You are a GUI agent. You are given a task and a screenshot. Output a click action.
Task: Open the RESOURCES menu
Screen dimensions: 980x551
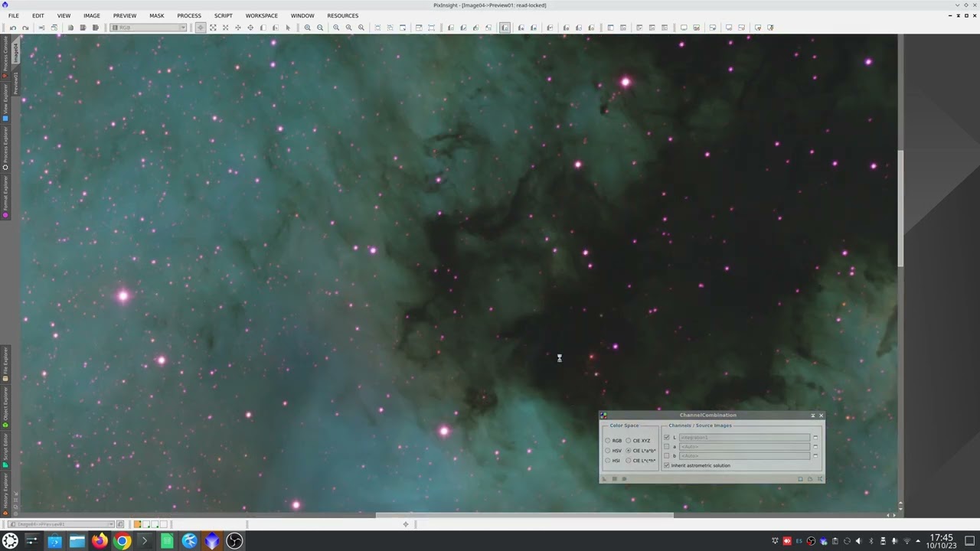click(343, 15)
